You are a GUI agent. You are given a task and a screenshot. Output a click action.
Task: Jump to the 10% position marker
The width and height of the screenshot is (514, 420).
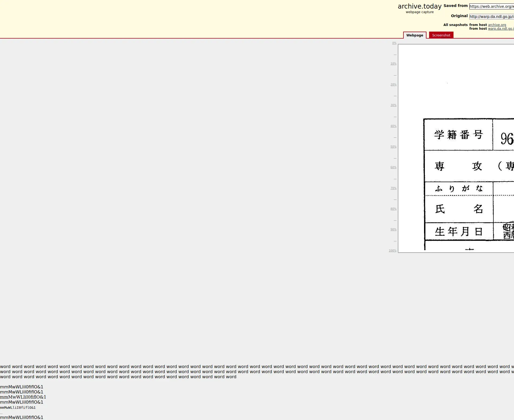(393, 64)
